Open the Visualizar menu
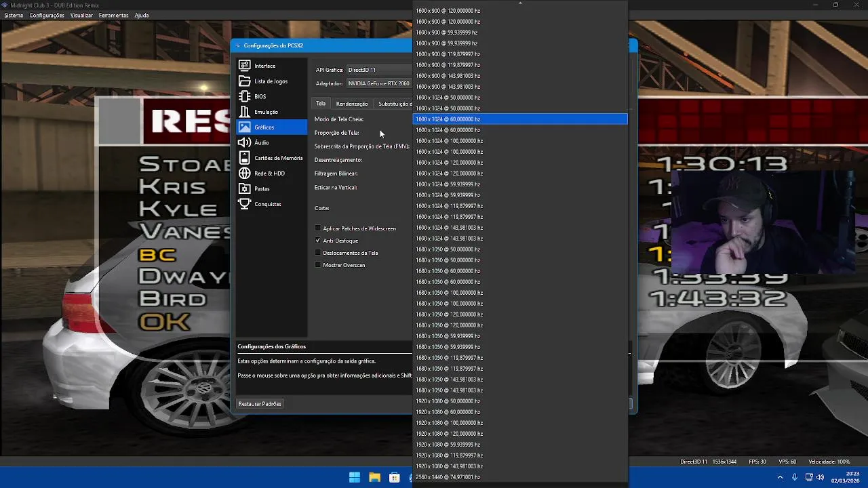868x488 pixels. click(81, 15)
